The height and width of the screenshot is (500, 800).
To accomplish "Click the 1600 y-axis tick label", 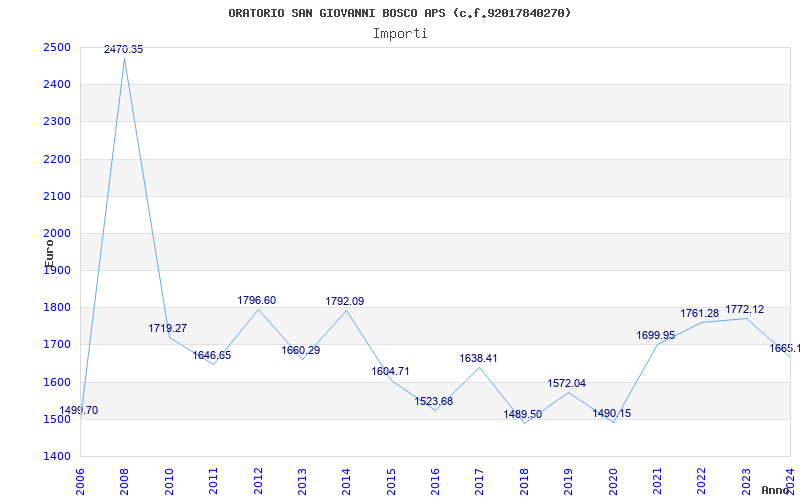I will (57, 382).
